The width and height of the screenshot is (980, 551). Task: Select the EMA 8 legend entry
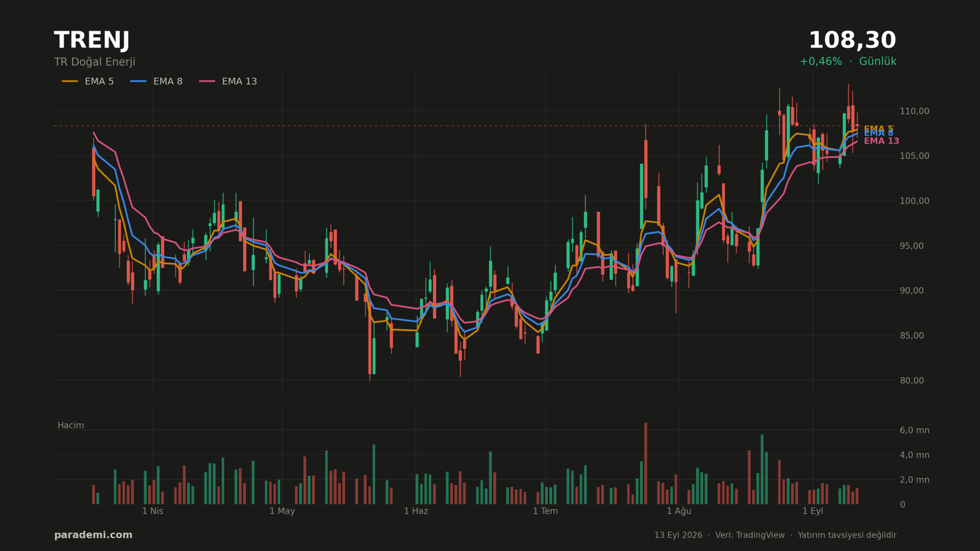click(x=156, y=81)
